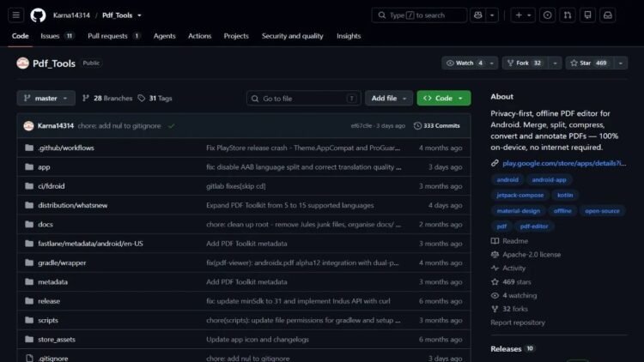Click the plus create-new icon
Screen dimensions: 644x362
[x=519, y=15]
